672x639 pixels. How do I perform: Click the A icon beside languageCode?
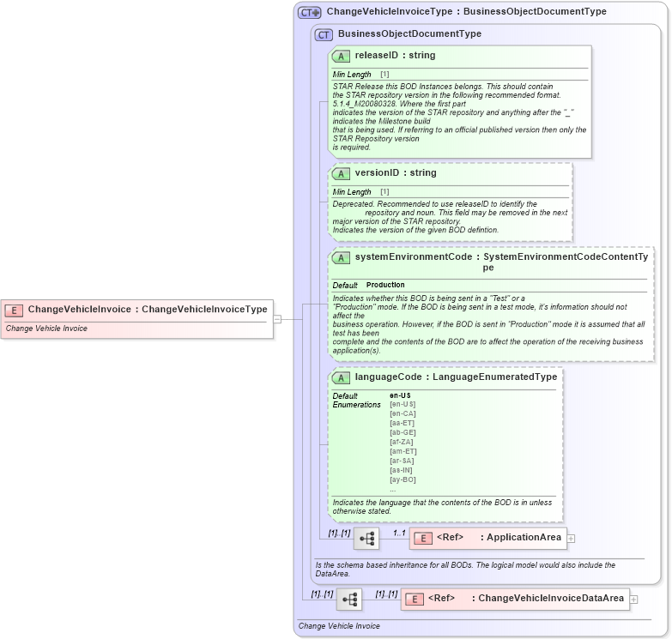coord(341,377)
